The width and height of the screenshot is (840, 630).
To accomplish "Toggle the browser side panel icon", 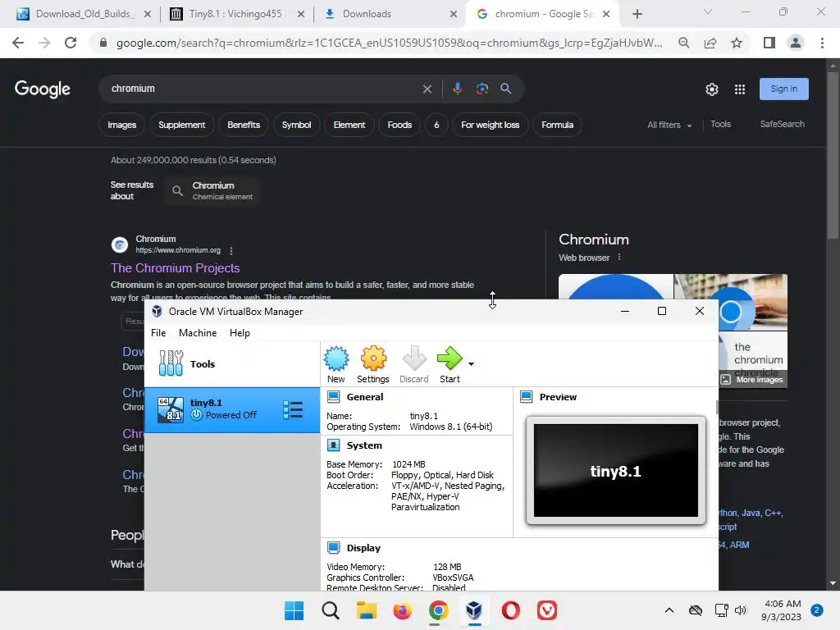I will (769, 43).
